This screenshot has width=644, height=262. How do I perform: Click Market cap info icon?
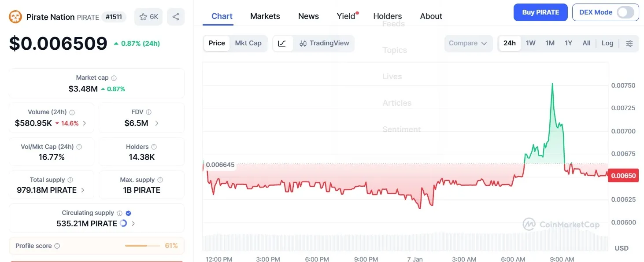[x=114, y=78]
